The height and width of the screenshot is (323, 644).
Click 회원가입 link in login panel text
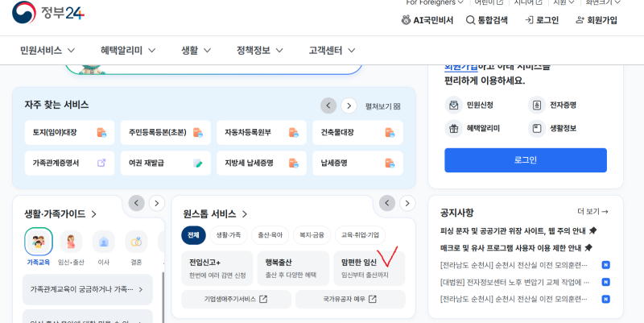tap(460, 67)
